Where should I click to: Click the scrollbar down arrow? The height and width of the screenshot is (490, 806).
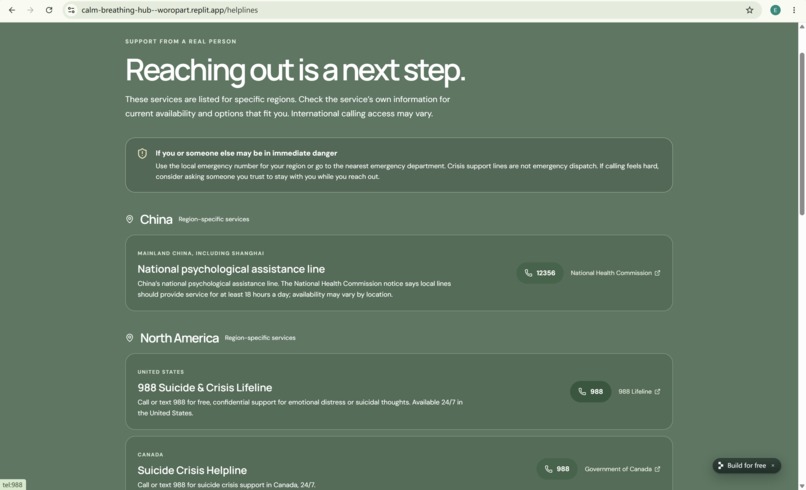[801, 485]
